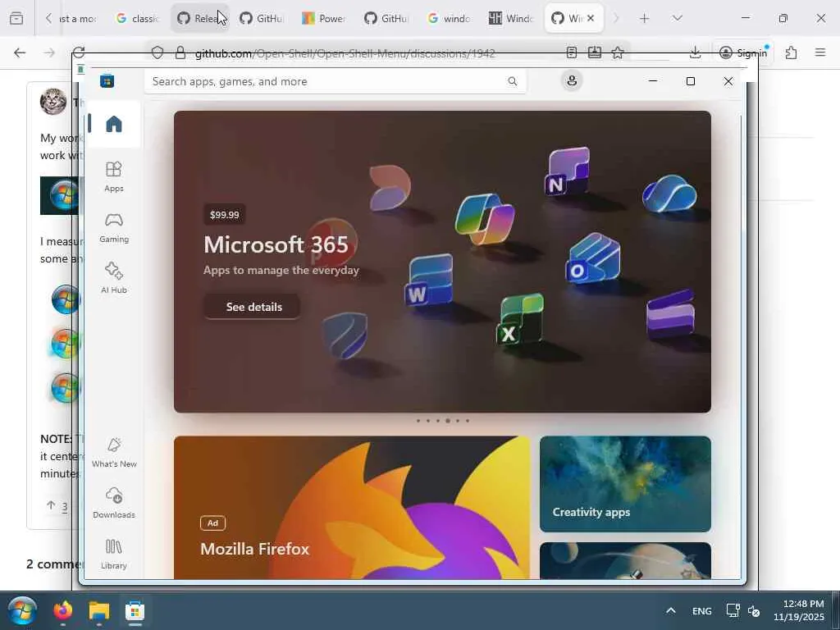
Task: Open the Creativity apps collection card
Action: point(625,484)
